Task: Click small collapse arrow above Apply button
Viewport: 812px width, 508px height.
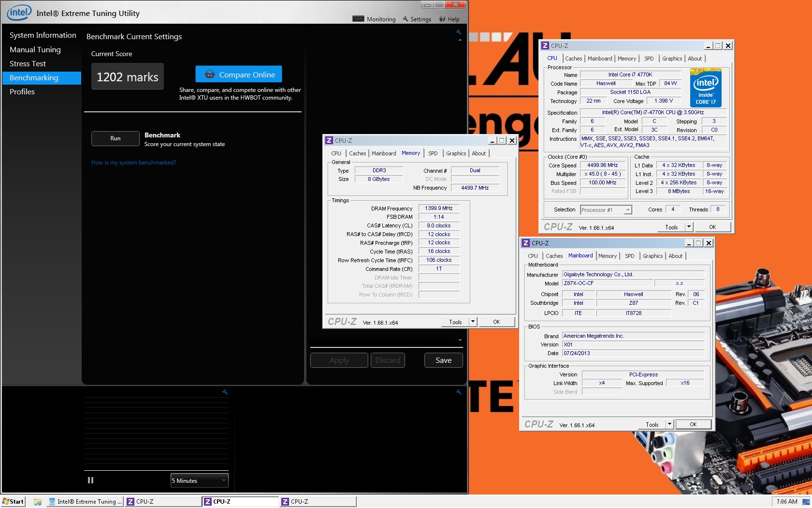Action: [x=460, y=340]
